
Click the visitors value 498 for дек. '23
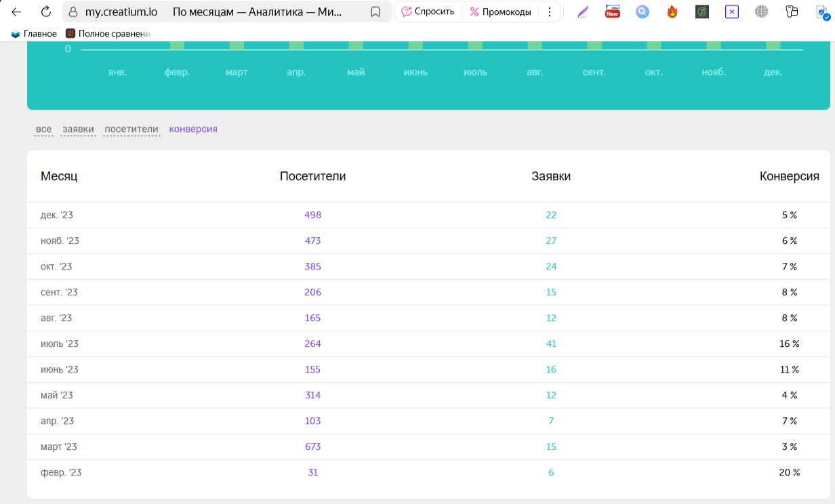pos(313,215)
